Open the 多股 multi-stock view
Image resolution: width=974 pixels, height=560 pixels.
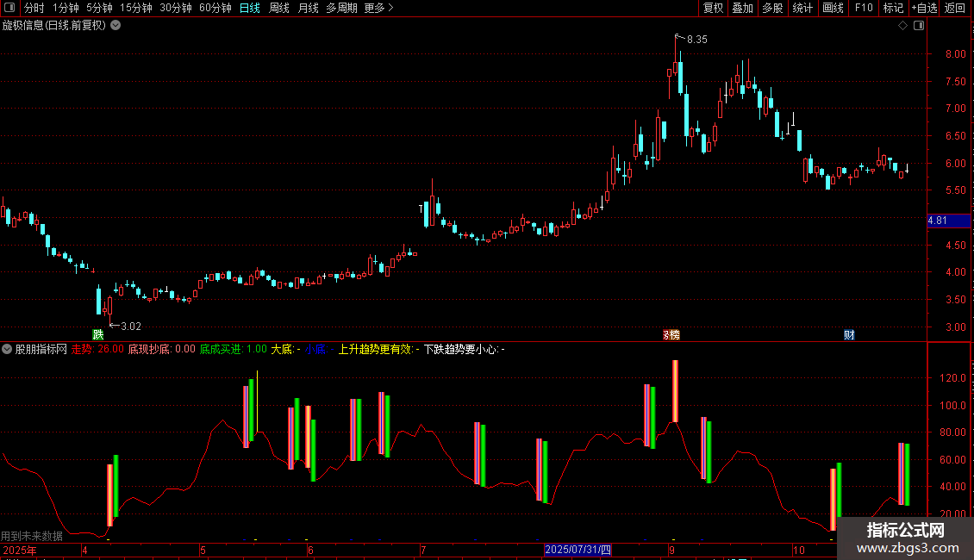click(773, 8)
